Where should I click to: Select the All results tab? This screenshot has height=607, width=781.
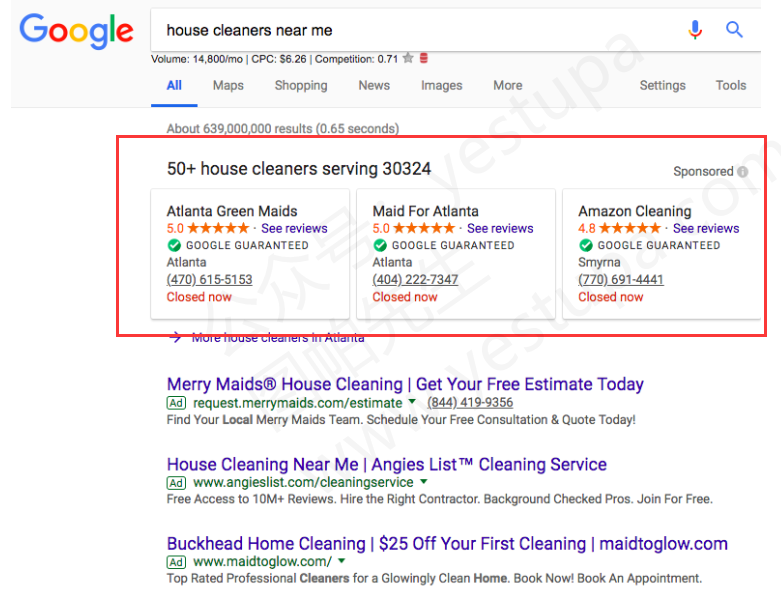coord(174,86)
